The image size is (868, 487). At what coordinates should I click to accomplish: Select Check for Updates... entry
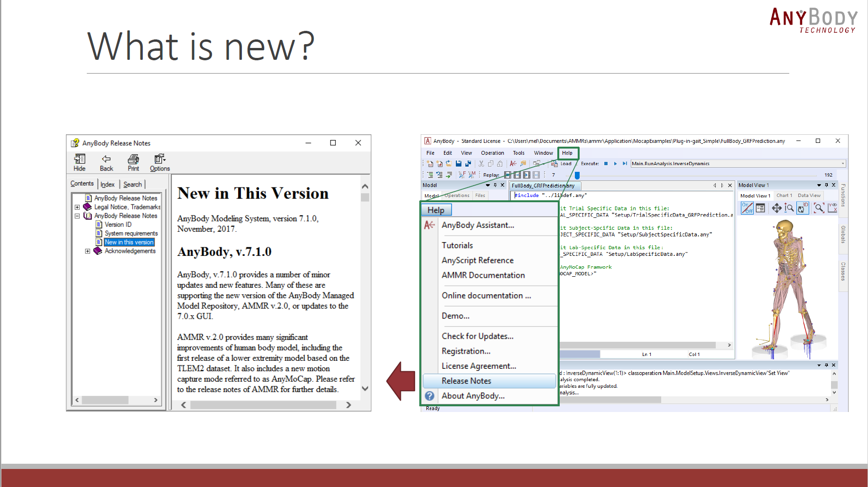[478, 336]
